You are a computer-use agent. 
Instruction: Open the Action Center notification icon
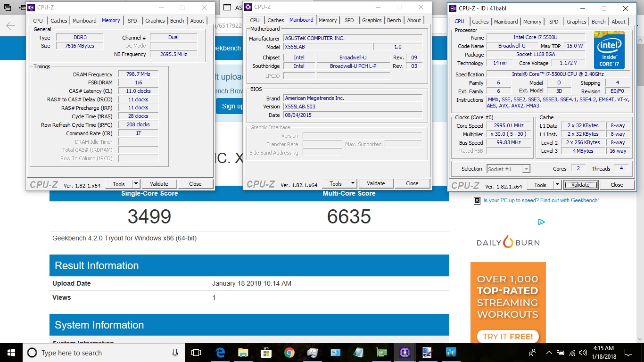coord(628,353)
